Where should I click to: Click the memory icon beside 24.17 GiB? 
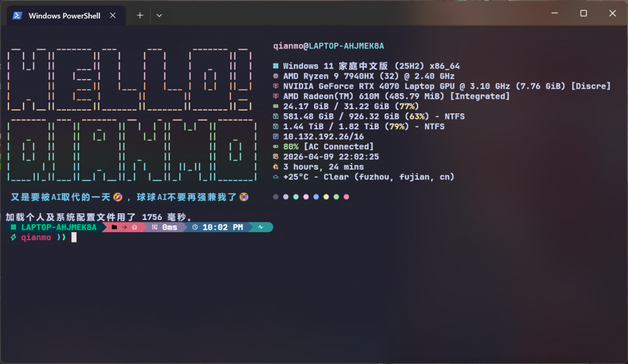[275, 107]
